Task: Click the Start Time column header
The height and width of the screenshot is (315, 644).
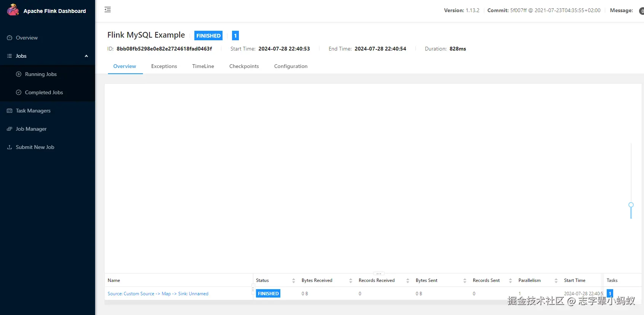Action: pos(575,280)
